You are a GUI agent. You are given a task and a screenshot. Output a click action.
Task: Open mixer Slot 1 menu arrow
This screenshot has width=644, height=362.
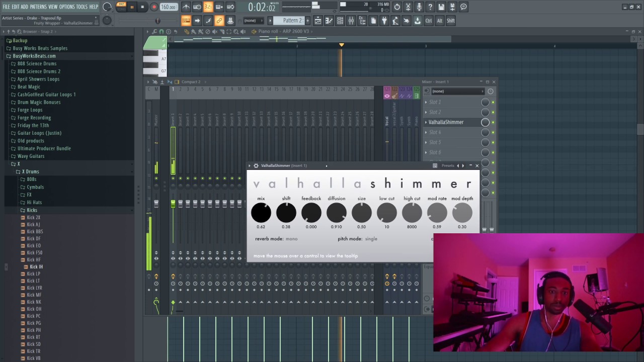click(x=426, y=102)
